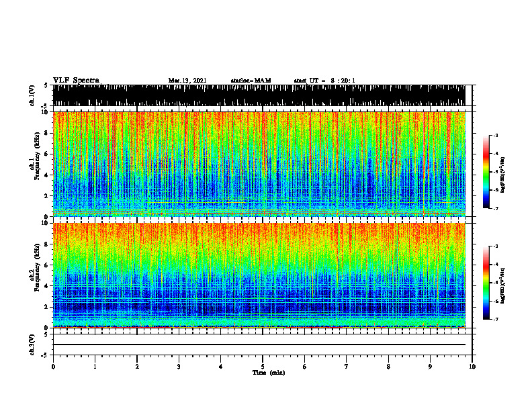532x411 pixels.
Task: Click the "start UT = 8:20:1" text
Action: (x=324, y=81)
